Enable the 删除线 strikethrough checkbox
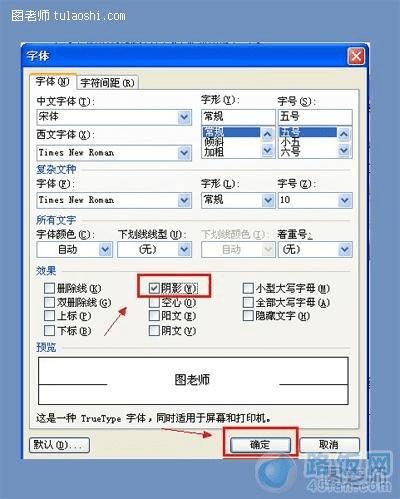The height and width of the screenshot is (499, 400). (x=49, y=288)
